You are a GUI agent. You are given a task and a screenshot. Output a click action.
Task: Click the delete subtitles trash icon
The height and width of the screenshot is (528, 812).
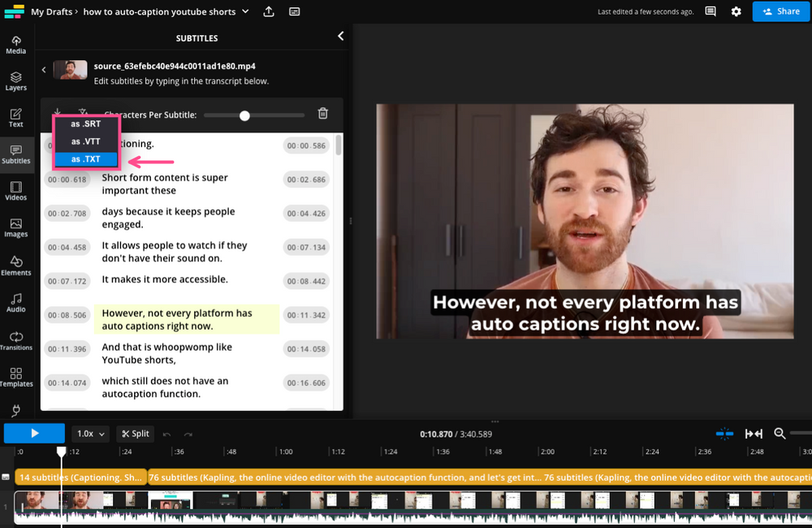322,115
